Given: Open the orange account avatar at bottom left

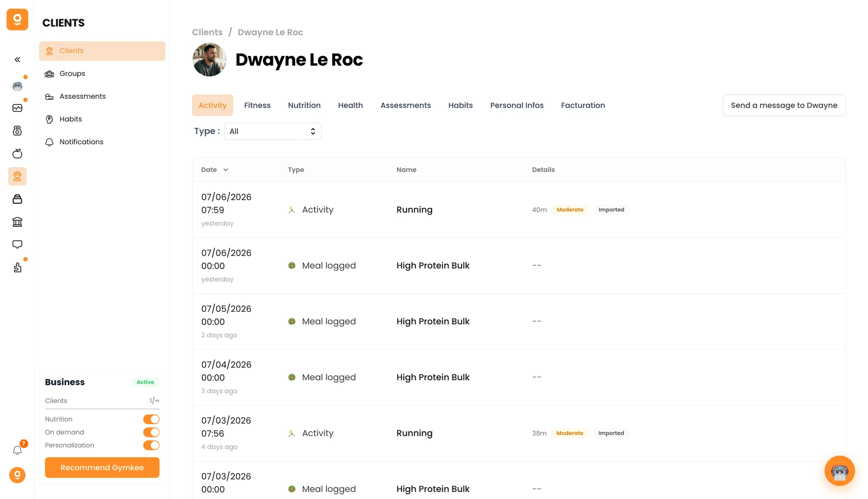Looking at the screenshot, I should click(17, 475).
